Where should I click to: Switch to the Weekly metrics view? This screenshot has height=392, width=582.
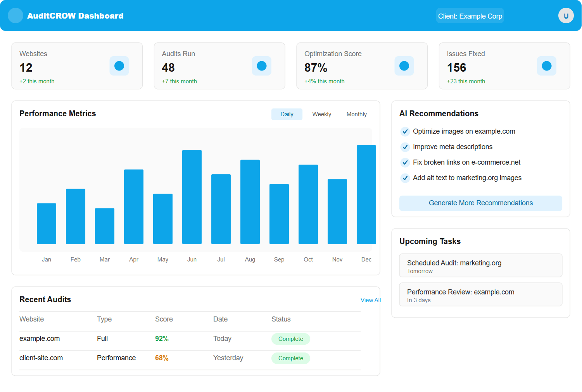[321, 114]
